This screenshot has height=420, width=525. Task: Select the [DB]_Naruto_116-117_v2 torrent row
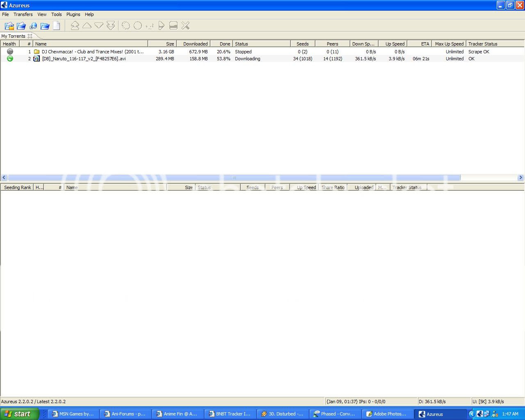(262, 59)
